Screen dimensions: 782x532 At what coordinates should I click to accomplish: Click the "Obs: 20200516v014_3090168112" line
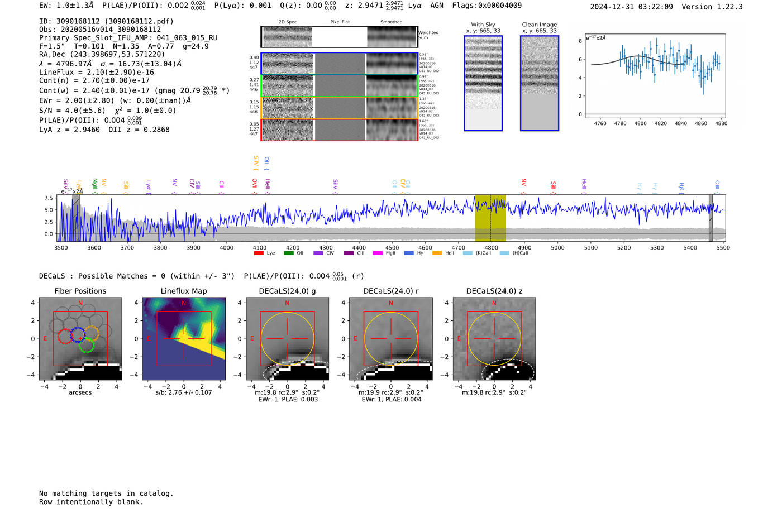[100, 30]
